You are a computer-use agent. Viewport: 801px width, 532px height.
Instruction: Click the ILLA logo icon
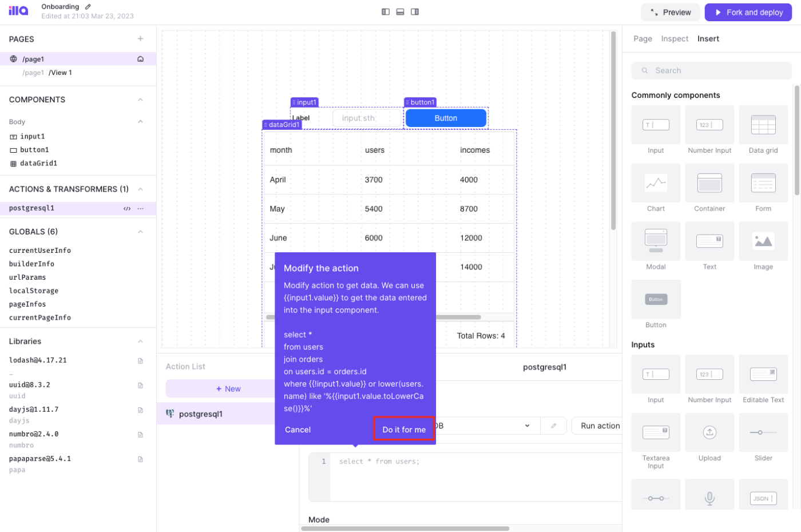point(18,11)
